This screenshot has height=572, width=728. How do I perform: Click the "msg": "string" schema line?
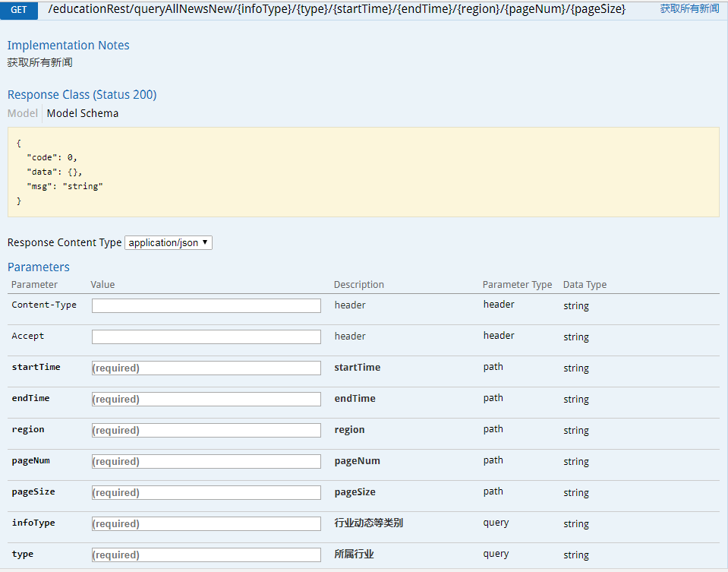pos(65,186)
